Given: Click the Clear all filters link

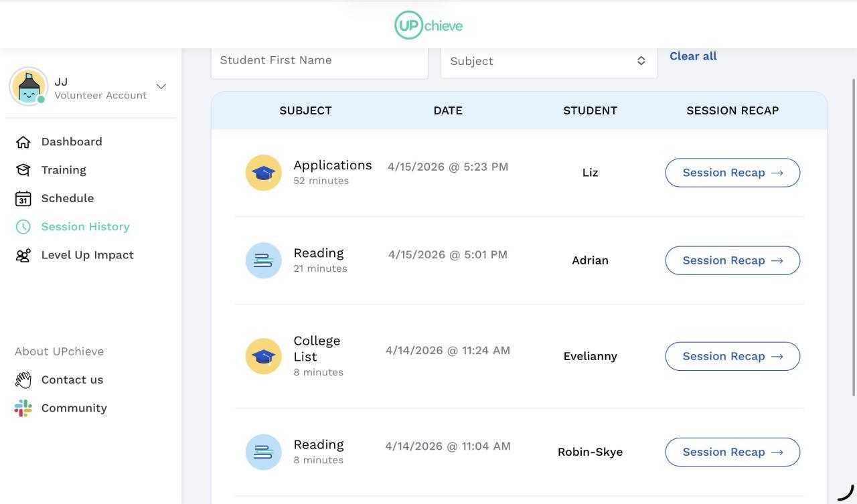Looking at the screenshot, I should pos(693,56).
